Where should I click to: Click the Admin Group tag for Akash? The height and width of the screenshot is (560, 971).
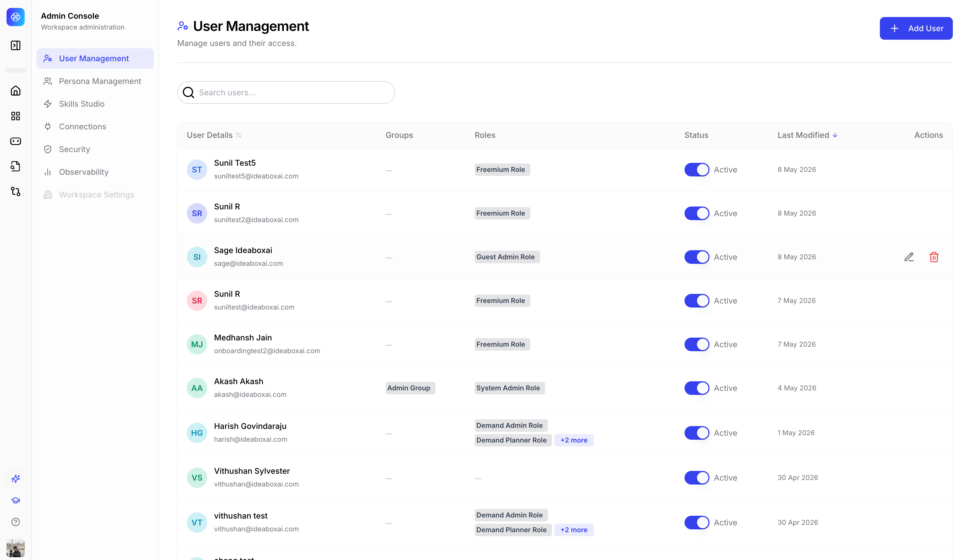pos(410,388)
